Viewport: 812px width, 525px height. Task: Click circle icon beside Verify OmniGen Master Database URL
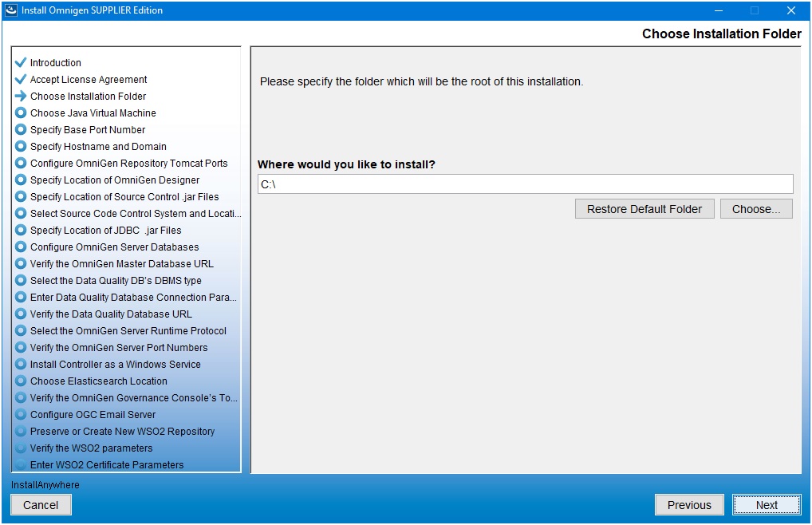tap(21, 263)
